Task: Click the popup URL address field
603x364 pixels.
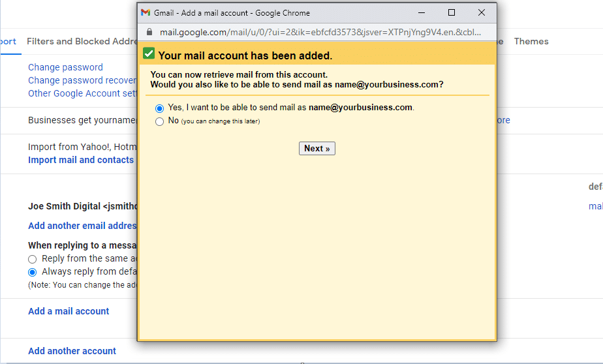Action: point(320,32)
